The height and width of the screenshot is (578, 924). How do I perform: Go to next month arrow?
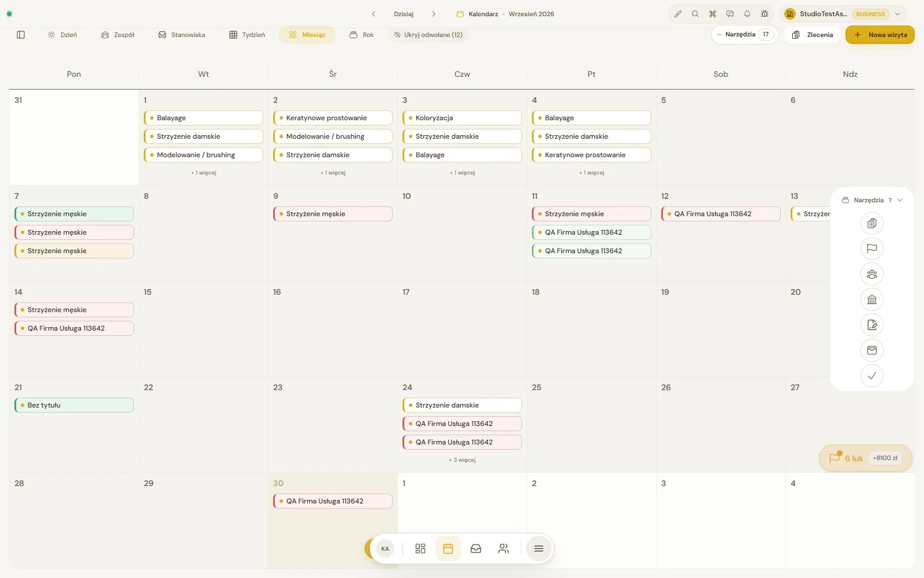(434, 14)
